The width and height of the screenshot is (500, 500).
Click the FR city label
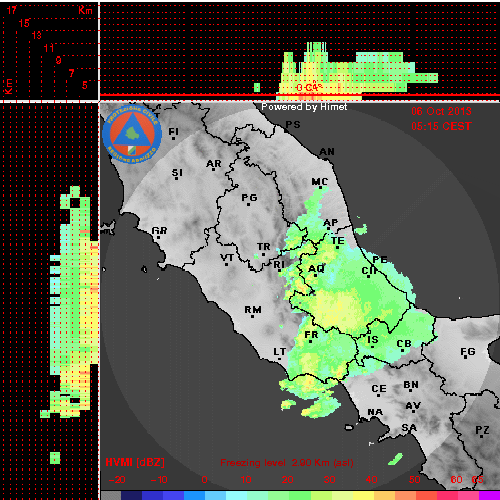coord(311,335)
